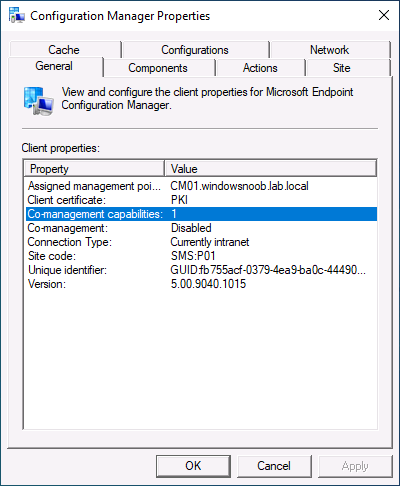This screenshot has height=486, width=400.
Task: Select the Site code row
Action: click(x=201, y=256)
